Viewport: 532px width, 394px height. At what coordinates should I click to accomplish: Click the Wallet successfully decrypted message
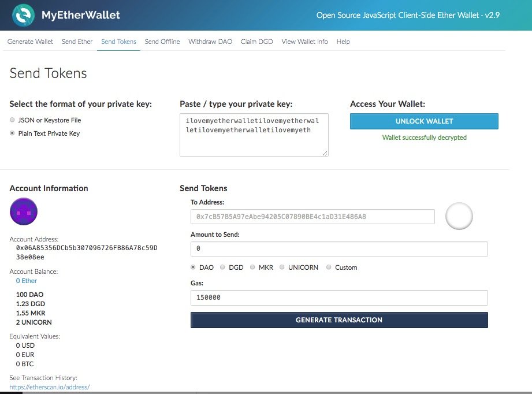(424, 137)
